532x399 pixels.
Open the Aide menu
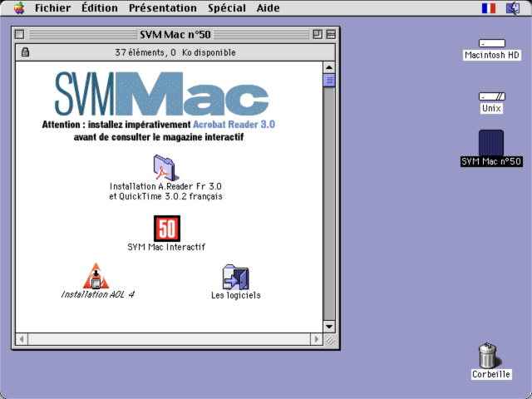click(268, 7)
